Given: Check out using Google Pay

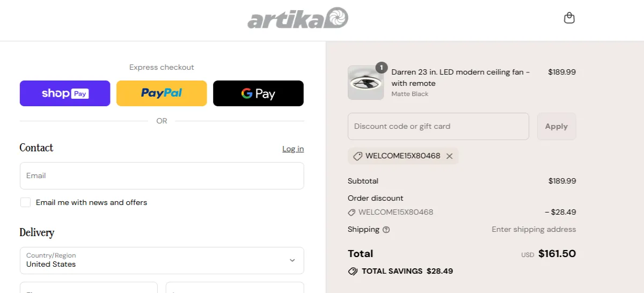Looking at the screenshot, I should [258, 93].
